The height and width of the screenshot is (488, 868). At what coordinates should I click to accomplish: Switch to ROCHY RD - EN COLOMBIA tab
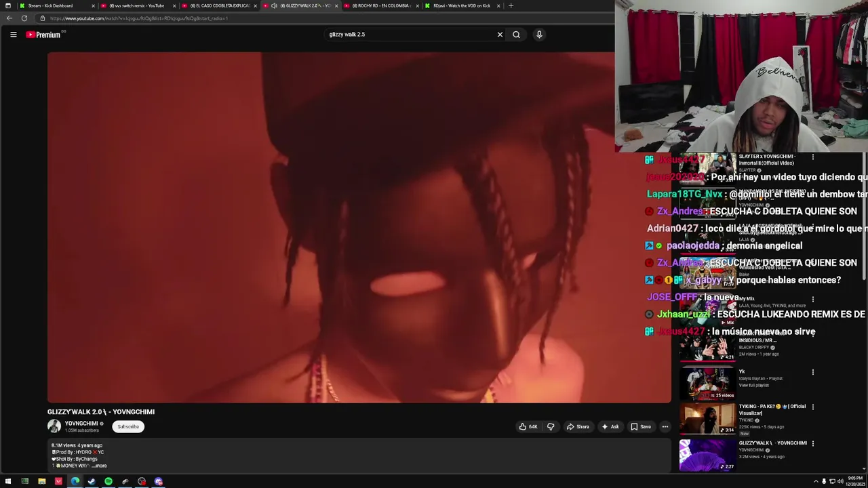pyautogui.click(x=380, y=5)
